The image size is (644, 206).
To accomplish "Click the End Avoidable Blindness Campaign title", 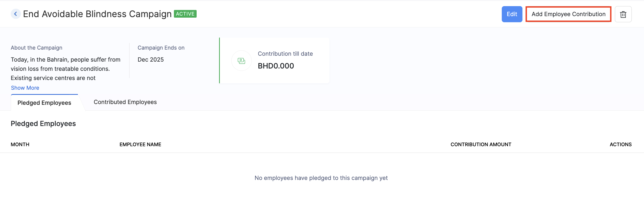I will click(x=97, y=14).
